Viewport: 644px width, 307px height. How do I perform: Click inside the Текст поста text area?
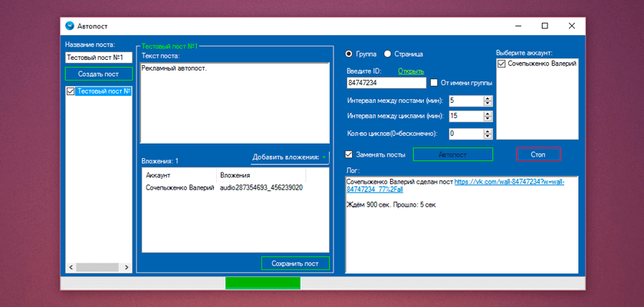pos(235,103)
